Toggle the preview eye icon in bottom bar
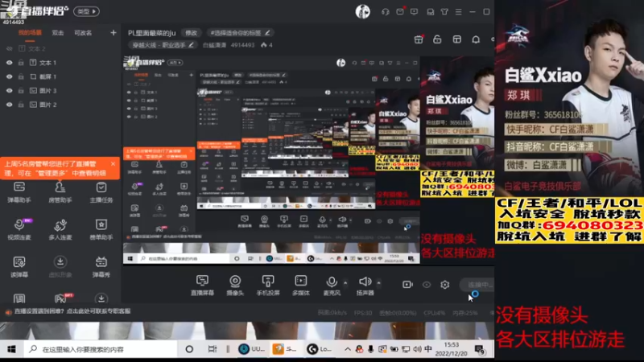This screenshot has width=644, height=362. tap(427, 285)
